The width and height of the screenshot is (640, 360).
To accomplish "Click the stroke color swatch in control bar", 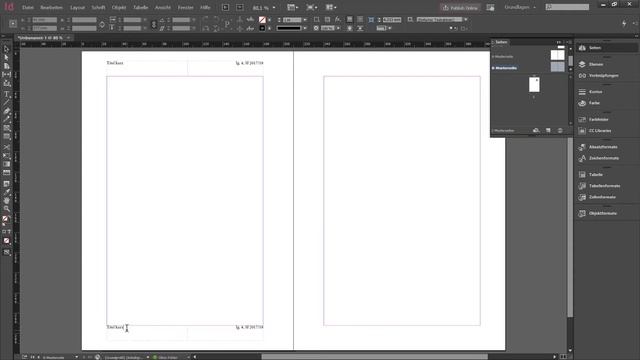I will pyautogui.click(x=262, y=28).
